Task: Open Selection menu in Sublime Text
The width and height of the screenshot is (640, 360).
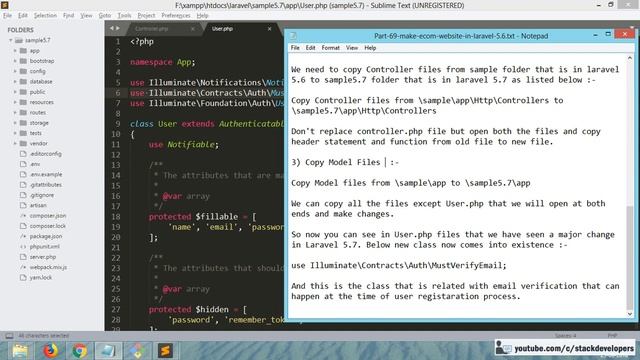Action: pyautogui.click(x=45, y=16)
